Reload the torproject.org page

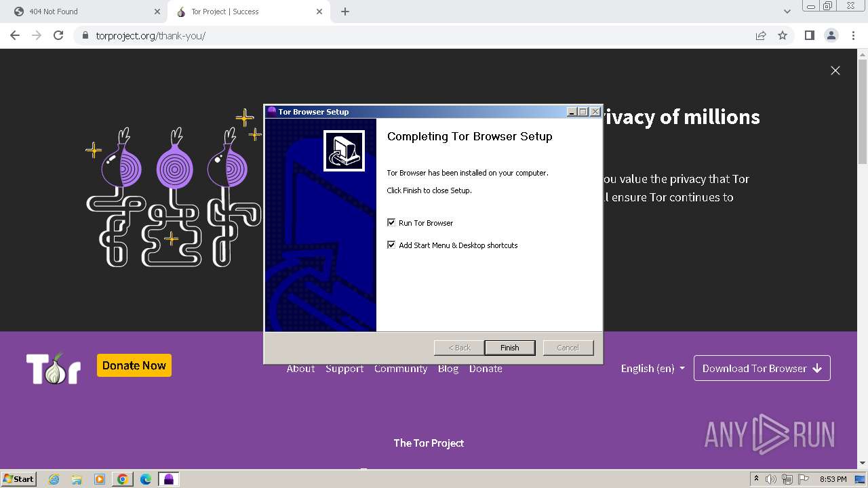[x=58, y=35]
